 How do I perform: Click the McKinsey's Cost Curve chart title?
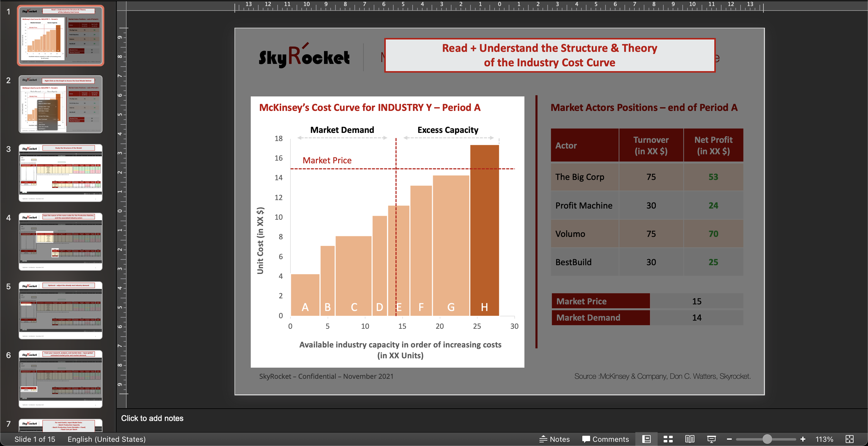370,108
